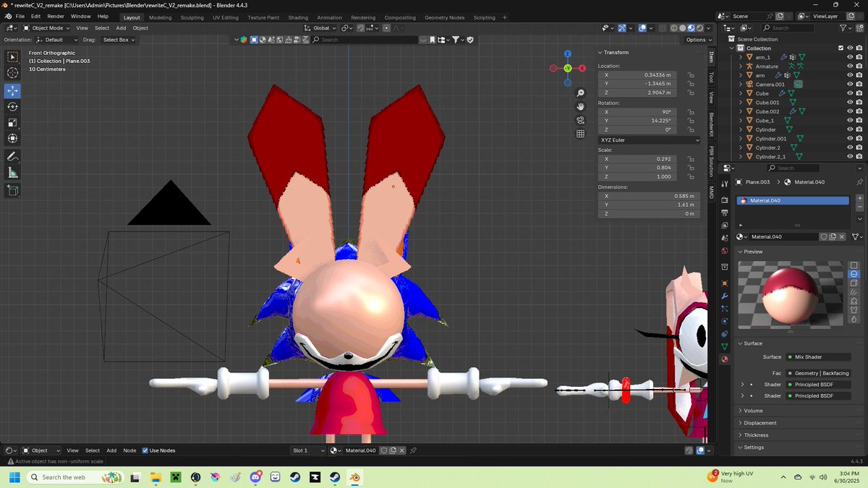Screen dimensions: 868x488
Task: Open the File menu
Action: [x=20, y=16]
